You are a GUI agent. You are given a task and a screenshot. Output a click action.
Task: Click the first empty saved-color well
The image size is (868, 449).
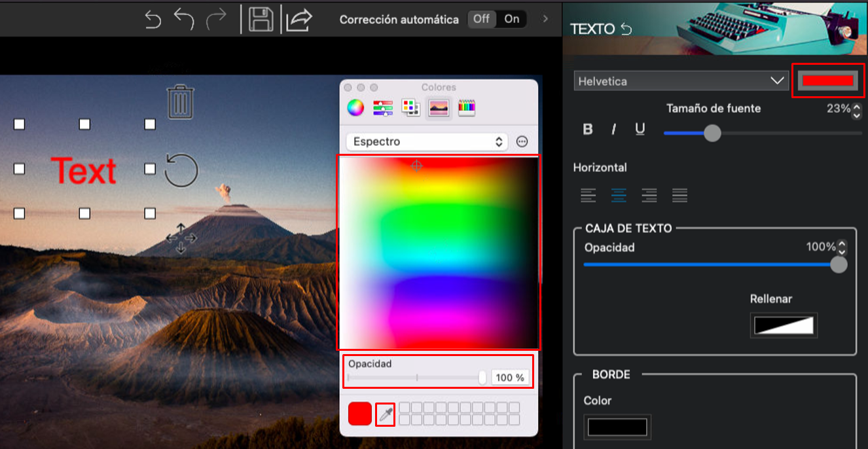pyautogui.click(x=405, y=408)
